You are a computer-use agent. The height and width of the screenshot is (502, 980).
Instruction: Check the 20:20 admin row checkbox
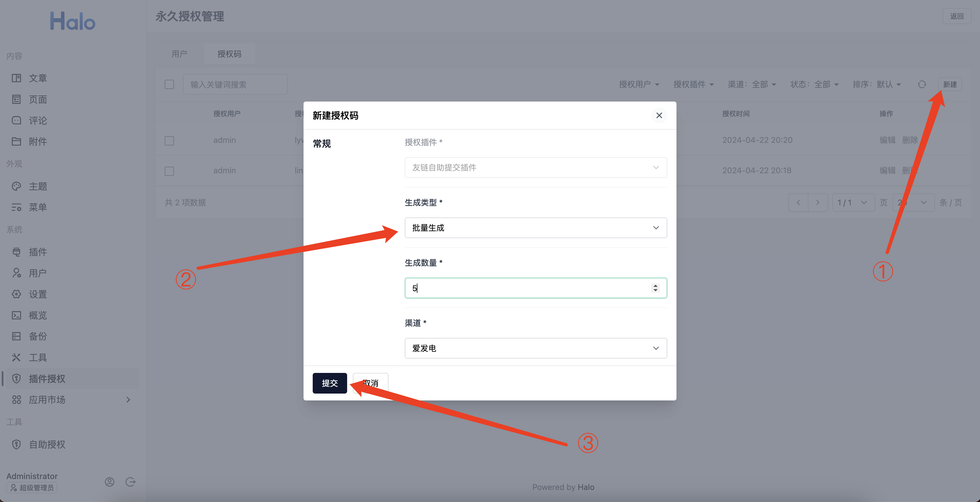169,141
